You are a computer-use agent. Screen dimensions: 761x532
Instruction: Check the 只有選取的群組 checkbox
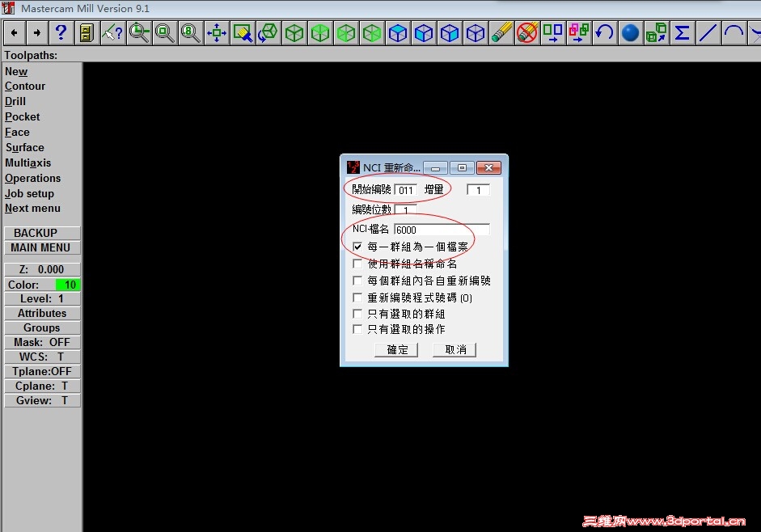tap(357, 314)
